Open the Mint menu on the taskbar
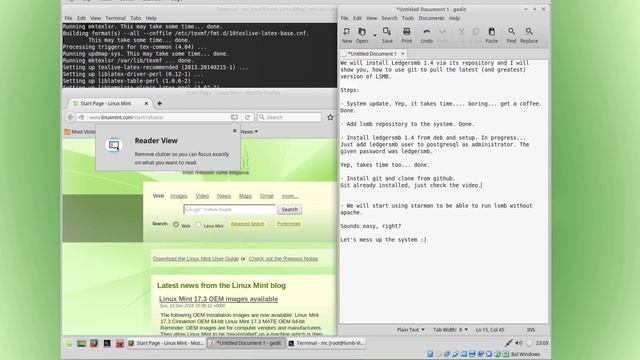 click(69, 343)
